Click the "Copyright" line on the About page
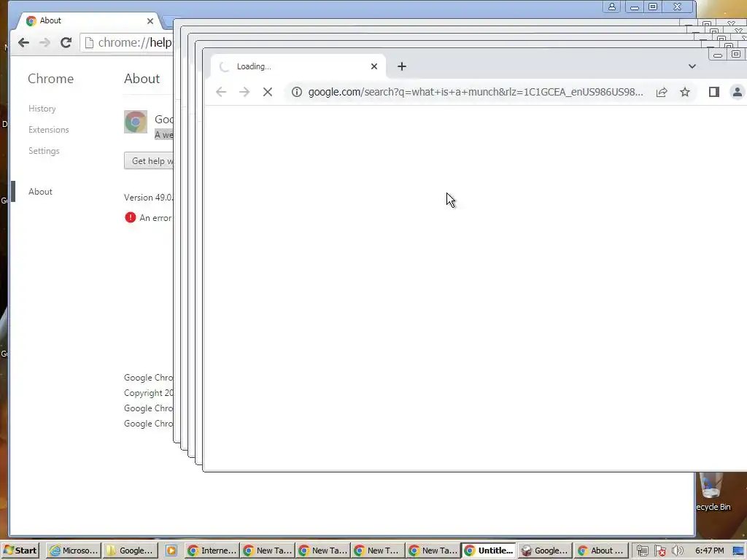Screen dimensions: 747x560 [149, 393]
